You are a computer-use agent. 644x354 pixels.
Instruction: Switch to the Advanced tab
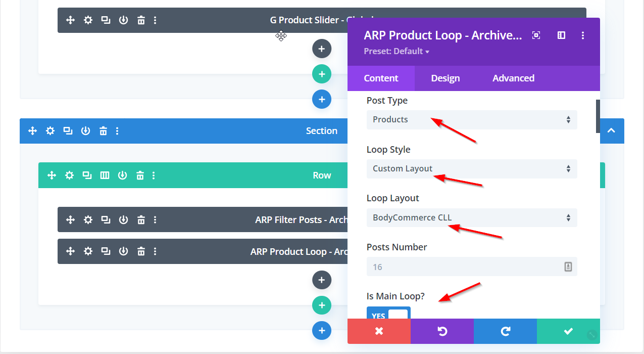[513, 78]
